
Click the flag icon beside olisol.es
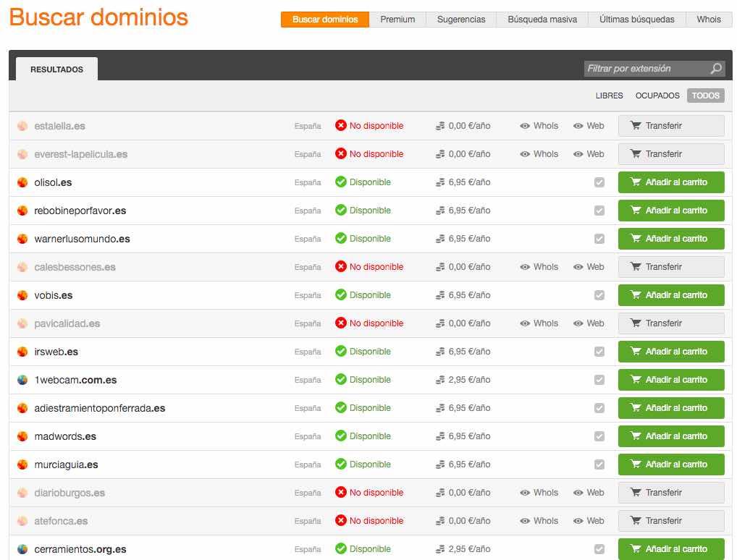click(22, 182)
